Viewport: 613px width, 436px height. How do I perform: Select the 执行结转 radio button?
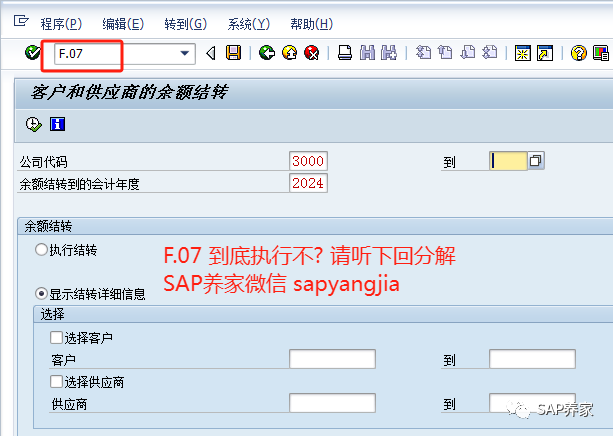tap(41, 249)
